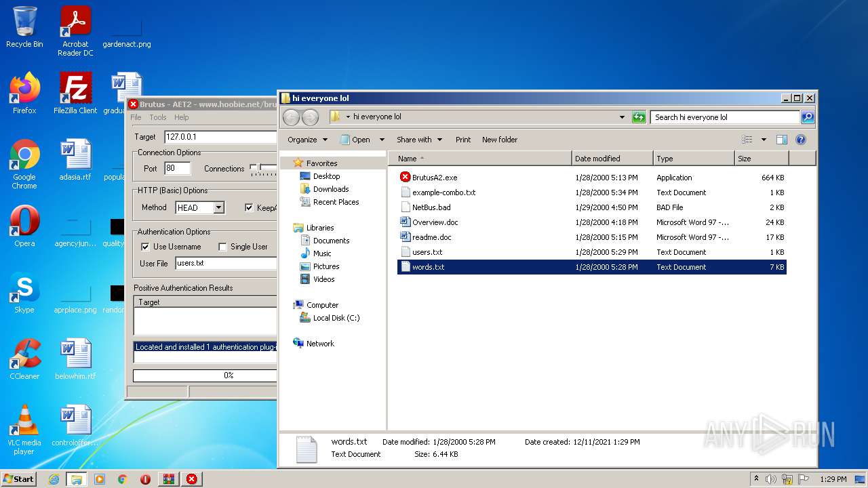Launch Acrobat Reader DC from desktop
This screenshot has width=868, height=488.
coord(75,31)
